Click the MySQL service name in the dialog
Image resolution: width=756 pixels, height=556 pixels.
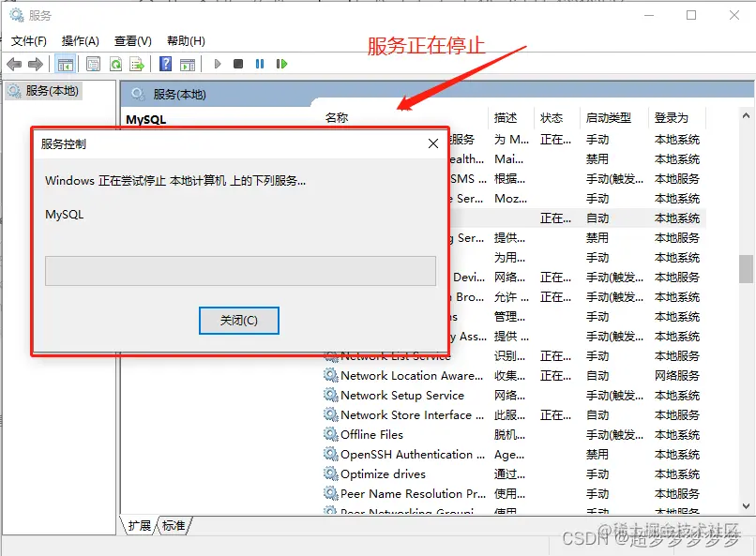(x=64, y=215)
